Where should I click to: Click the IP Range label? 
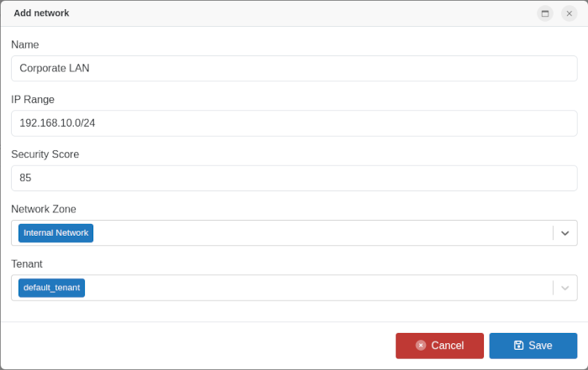(x=33, y=99)
